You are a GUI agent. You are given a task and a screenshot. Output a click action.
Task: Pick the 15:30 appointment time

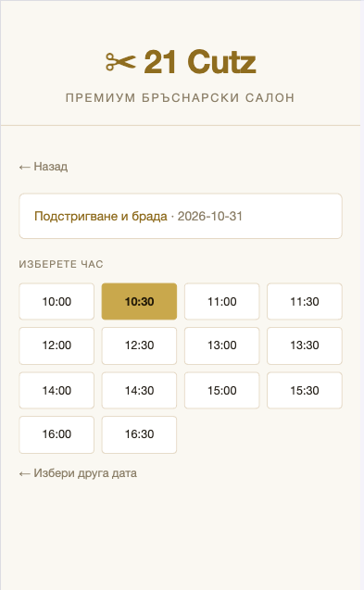[305, 390]
